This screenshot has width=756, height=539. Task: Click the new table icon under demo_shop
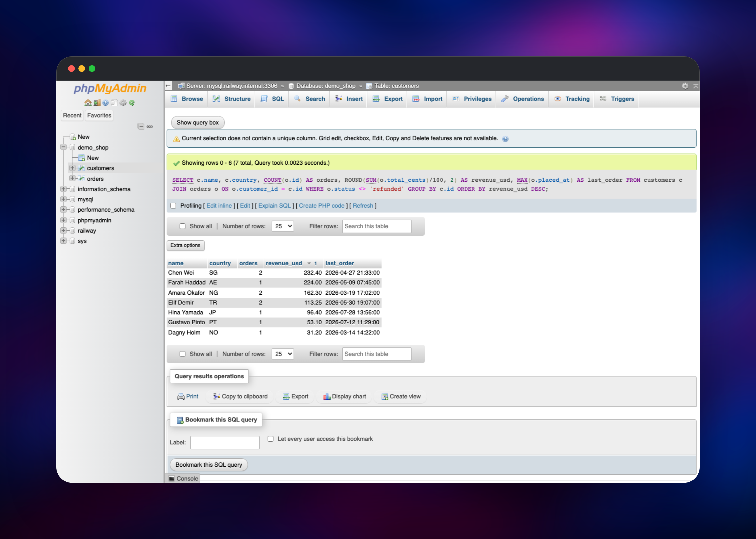(82, 158)
